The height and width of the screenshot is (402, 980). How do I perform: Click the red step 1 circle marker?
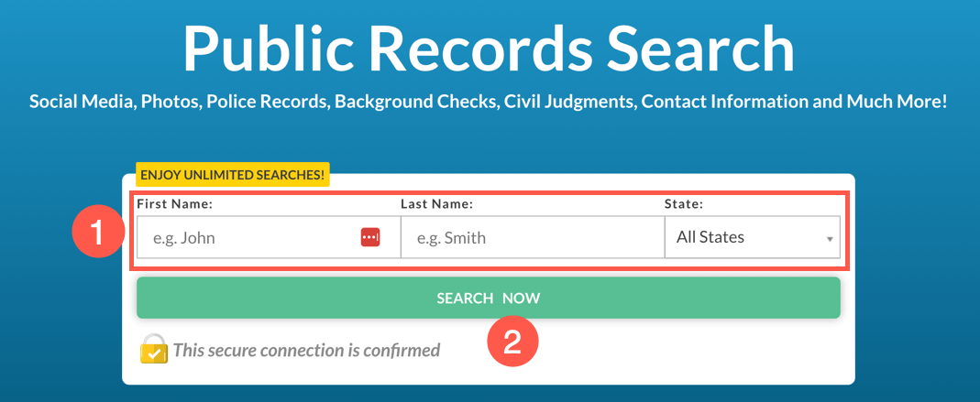click(97, 234)
